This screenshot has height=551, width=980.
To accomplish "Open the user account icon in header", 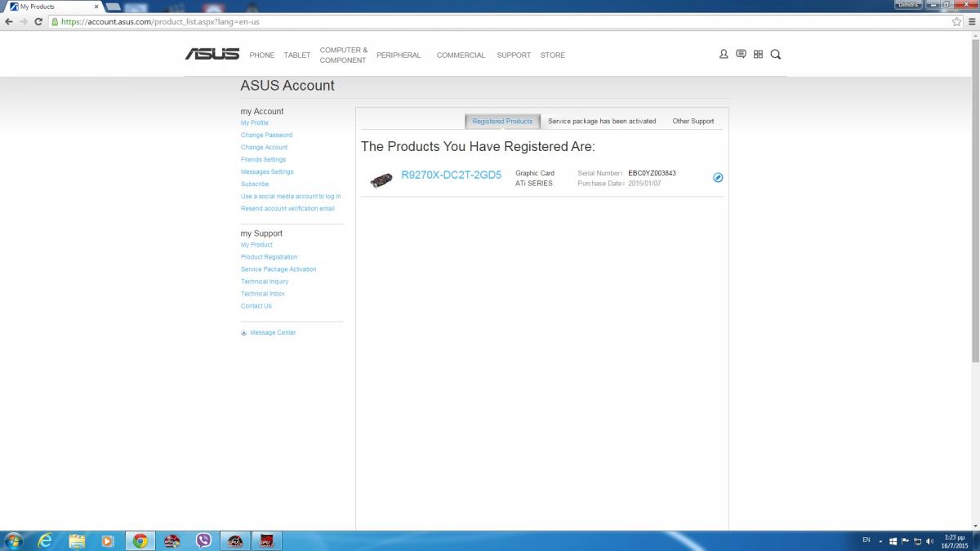I will 724,54.
